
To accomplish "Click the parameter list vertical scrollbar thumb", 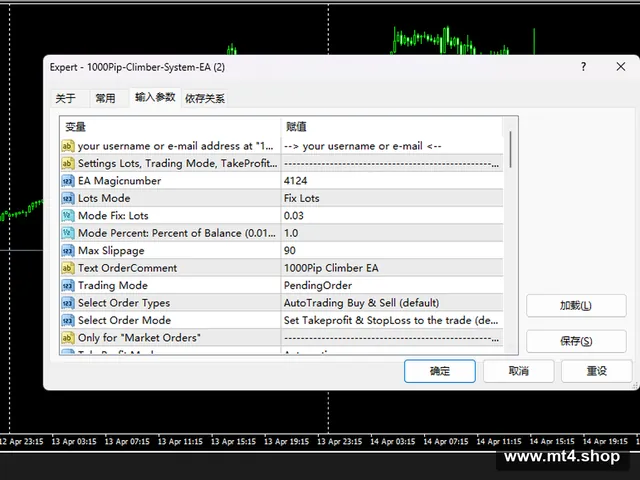I will coord(510,149).
